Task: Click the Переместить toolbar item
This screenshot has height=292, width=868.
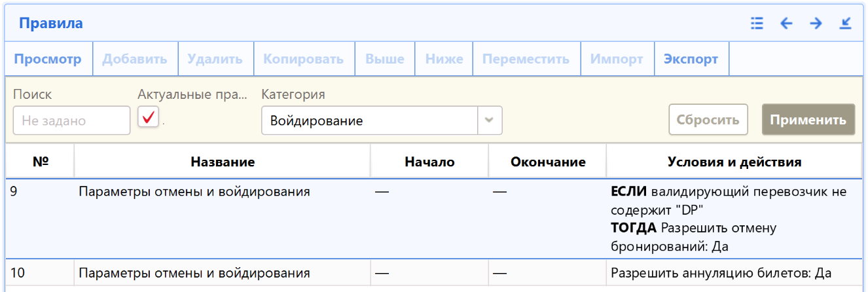Action: 526,59
